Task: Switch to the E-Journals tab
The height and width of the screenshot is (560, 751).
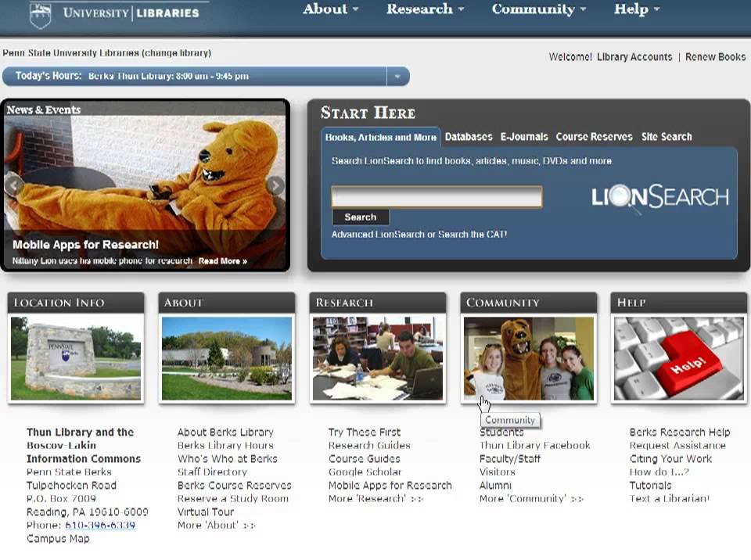Action: pos(524,137)
